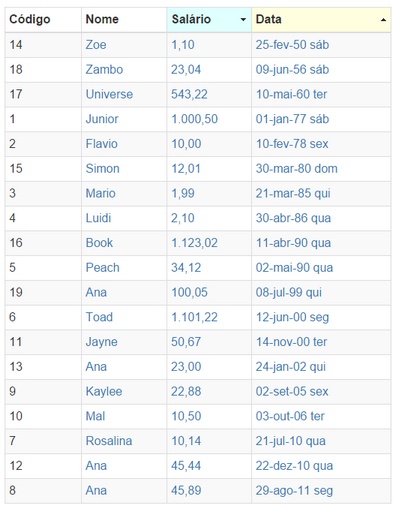396x509 pixels.
Task: Click the Salário descending sort arrow
Action: pyautogui.click(x=243, y=20)
